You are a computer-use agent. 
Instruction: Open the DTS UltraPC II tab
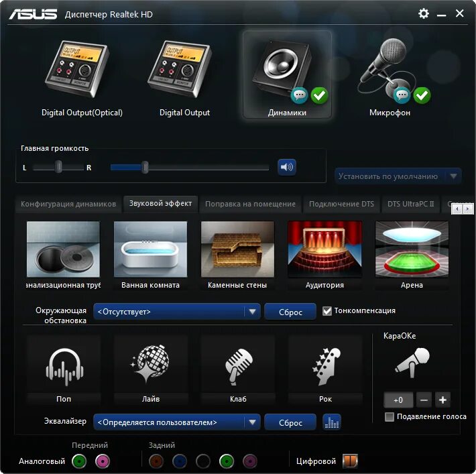point(410,204)
